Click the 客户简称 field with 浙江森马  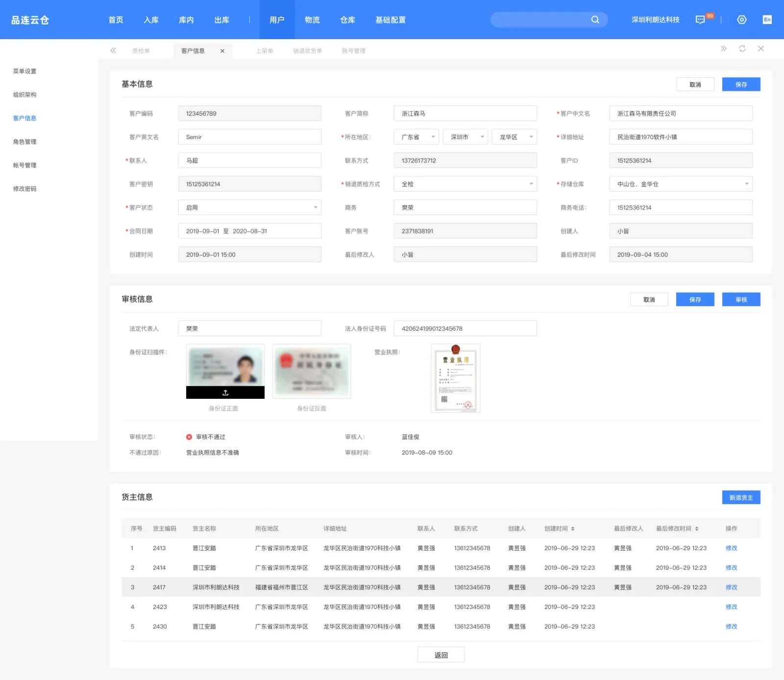point(465,114)
